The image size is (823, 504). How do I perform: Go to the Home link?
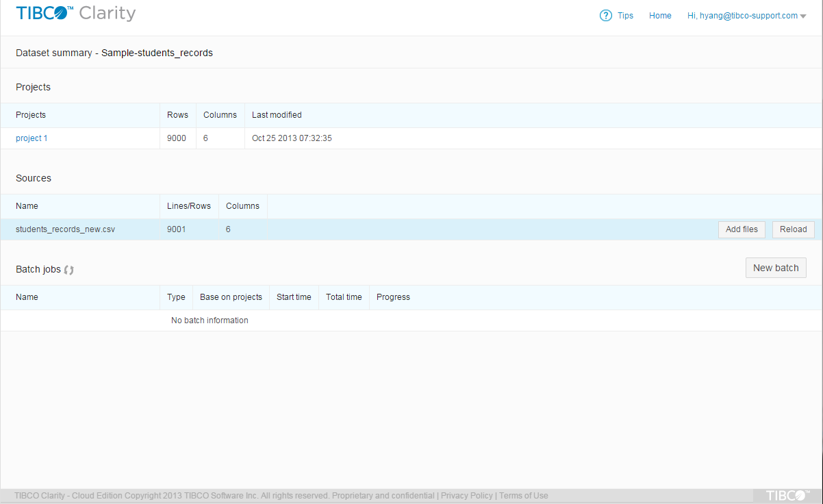coord(660,16)
